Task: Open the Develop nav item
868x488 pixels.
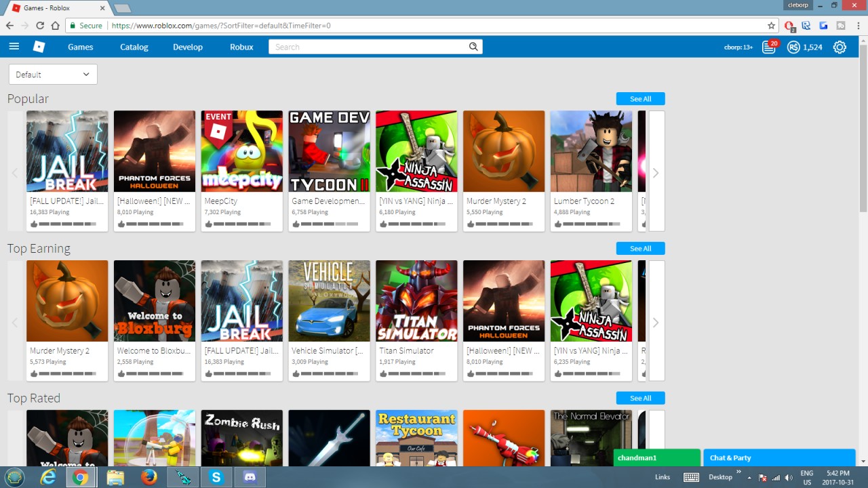Action: click(188, 47)
